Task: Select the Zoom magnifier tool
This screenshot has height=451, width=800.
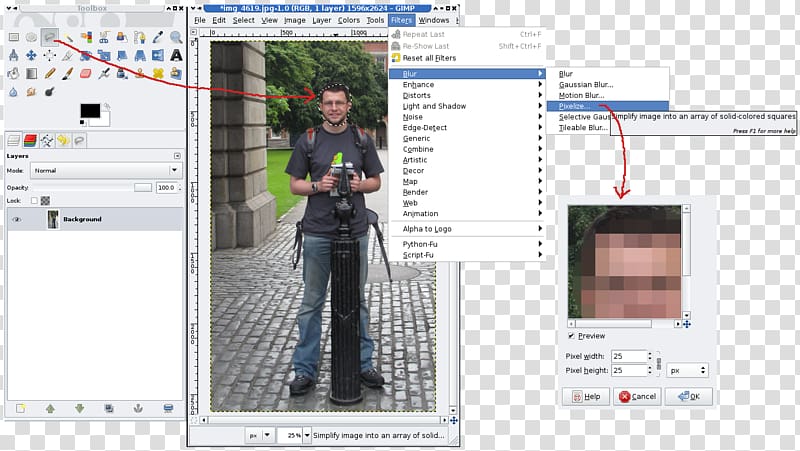Action: [176, 37]
